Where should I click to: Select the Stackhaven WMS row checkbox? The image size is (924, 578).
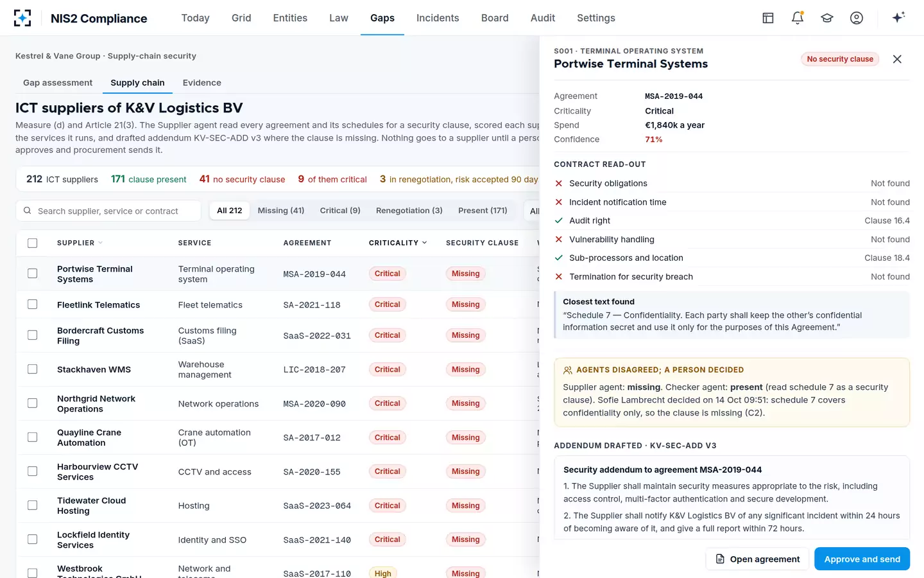[33, 369]
